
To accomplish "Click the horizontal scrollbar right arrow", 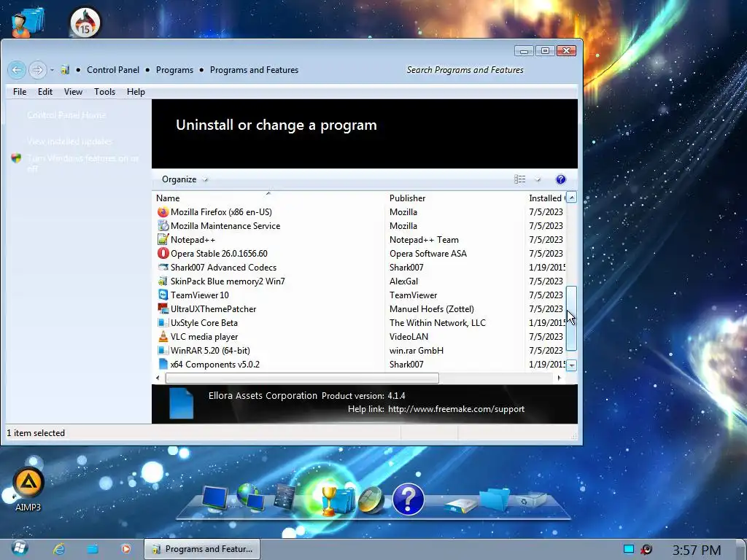I will pyautogui.click(x=559, y=378).
